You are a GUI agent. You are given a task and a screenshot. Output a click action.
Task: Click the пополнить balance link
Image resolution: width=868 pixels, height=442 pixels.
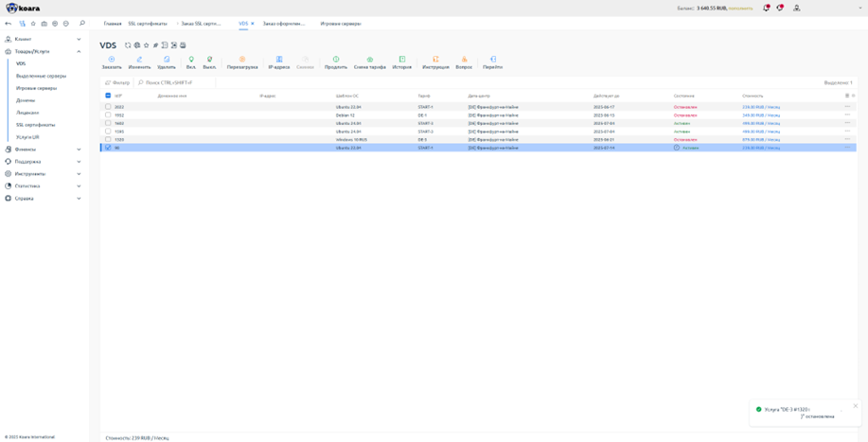[x=741, y=8]
